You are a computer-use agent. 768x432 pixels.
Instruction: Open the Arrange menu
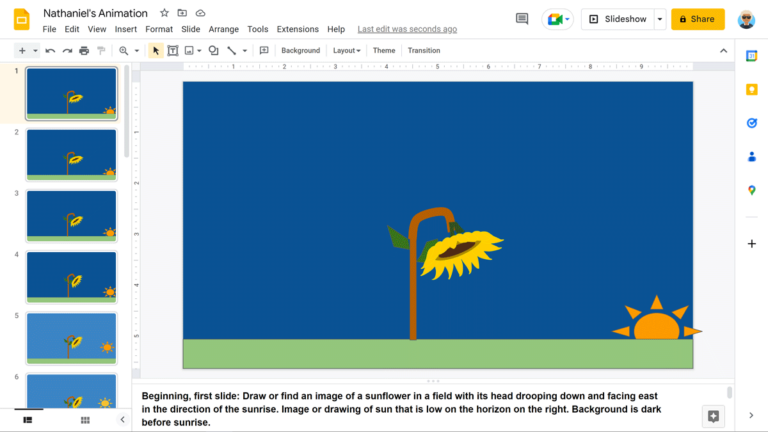pos(223,29)
